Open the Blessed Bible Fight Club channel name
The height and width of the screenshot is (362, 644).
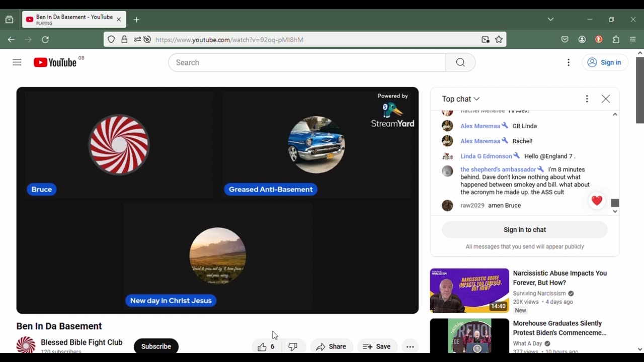tap(82, 342)
